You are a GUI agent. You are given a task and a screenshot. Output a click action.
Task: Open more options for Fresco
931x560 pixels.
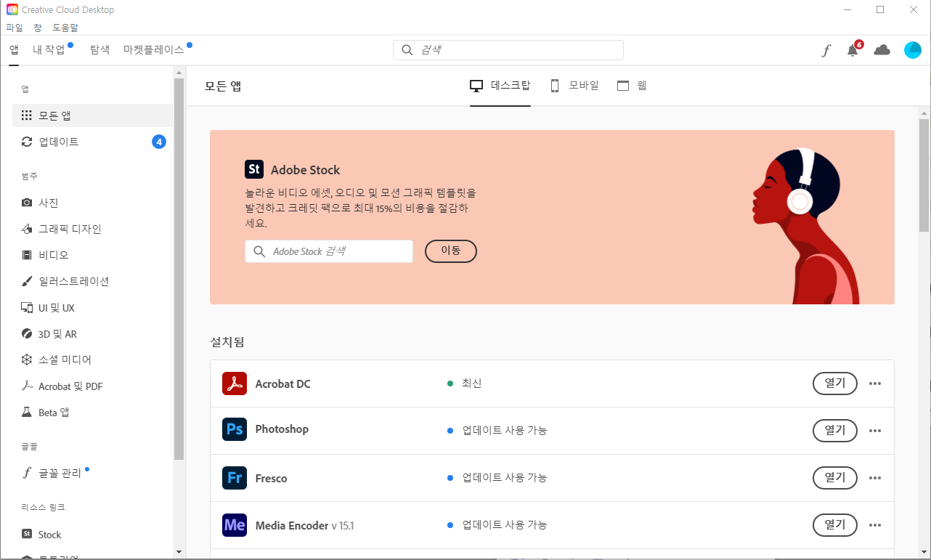875,478
